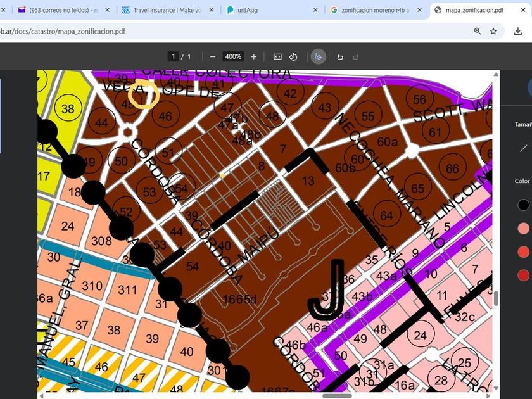Rotate the PDF counterclockwise

tap(293, 56)
